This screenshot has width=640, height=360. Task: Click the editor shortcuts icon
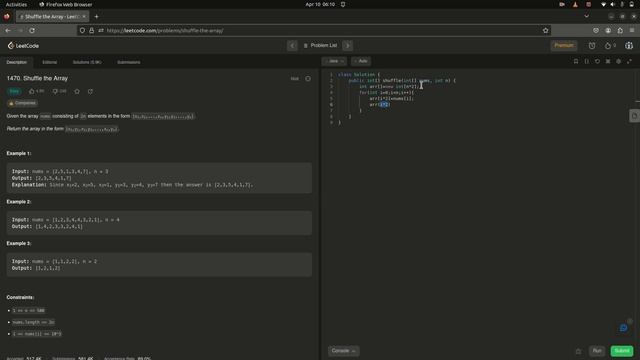(608, 61)
